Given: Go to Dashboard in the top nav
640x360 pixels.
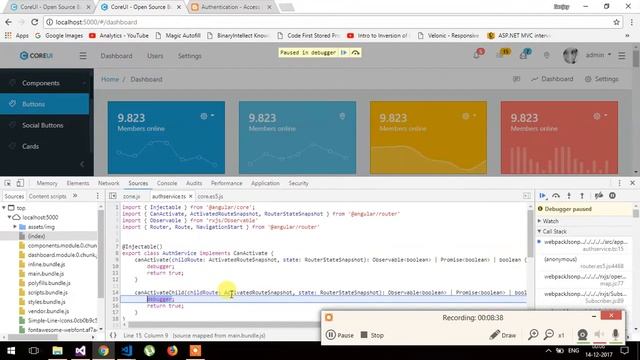Looking at the screenshot, I should point(116,56).
